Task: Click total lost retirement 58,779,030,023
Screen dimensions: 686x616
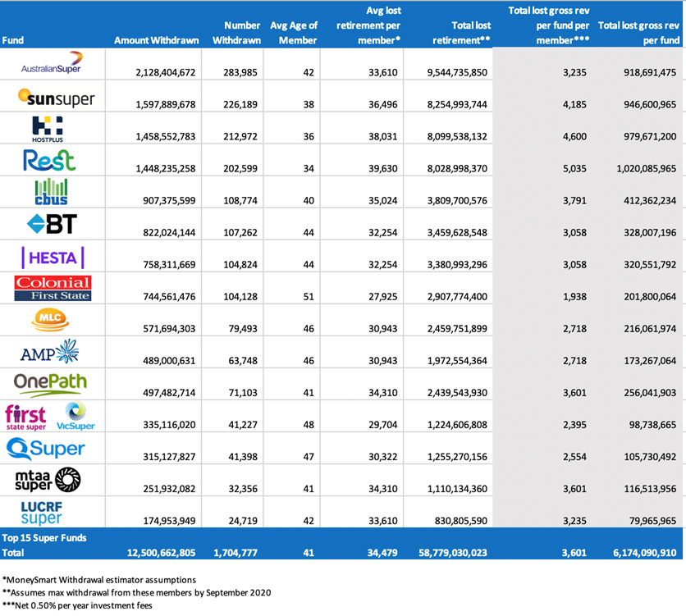Action: [453, 553]
